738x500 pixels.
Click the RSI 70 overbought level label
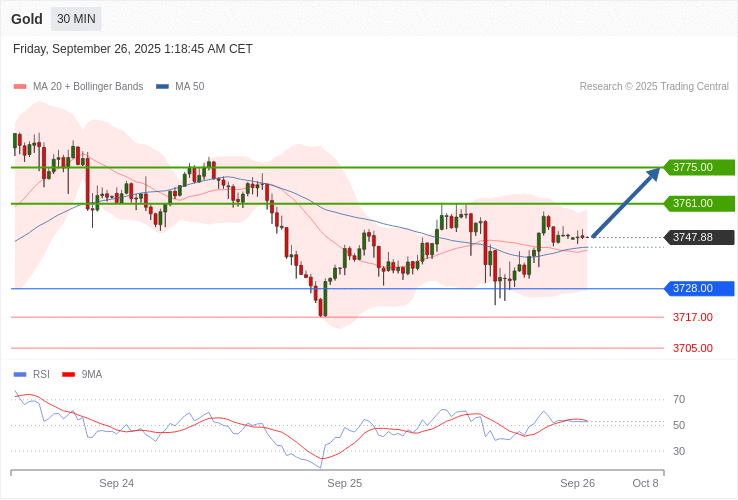click(679, 399)
